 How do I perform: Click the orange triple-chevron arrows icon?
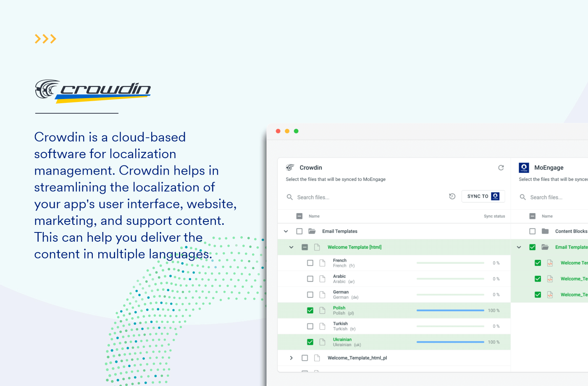(45, 39)
